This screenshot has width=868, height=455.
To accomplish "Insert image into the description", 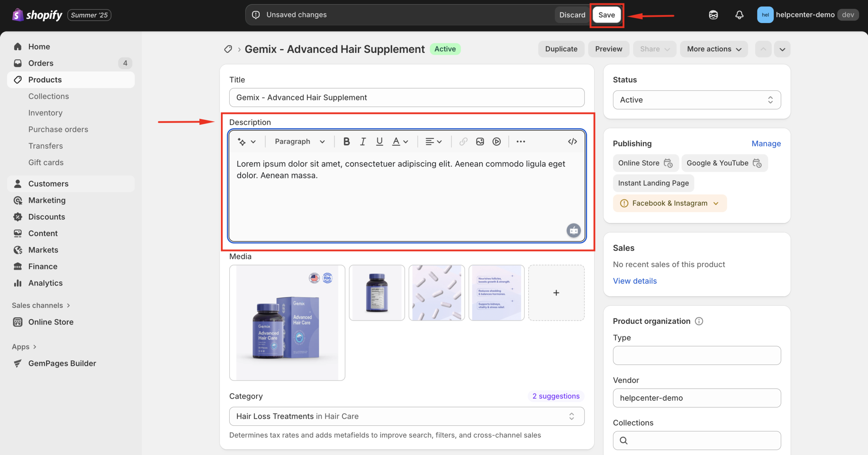I will [x=480, y=141].
